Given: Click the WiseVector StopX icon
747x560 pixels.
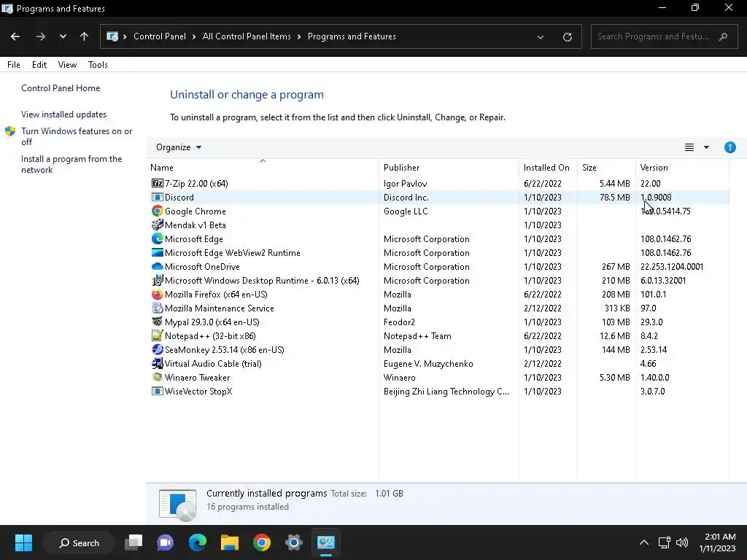Looking at the screenshot, I should [158, 391].
